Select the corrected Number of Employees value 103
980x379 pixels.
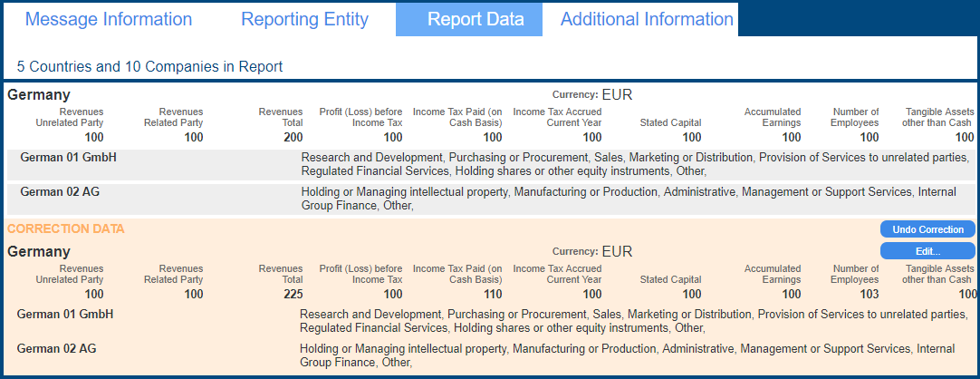tap(869, 295)
